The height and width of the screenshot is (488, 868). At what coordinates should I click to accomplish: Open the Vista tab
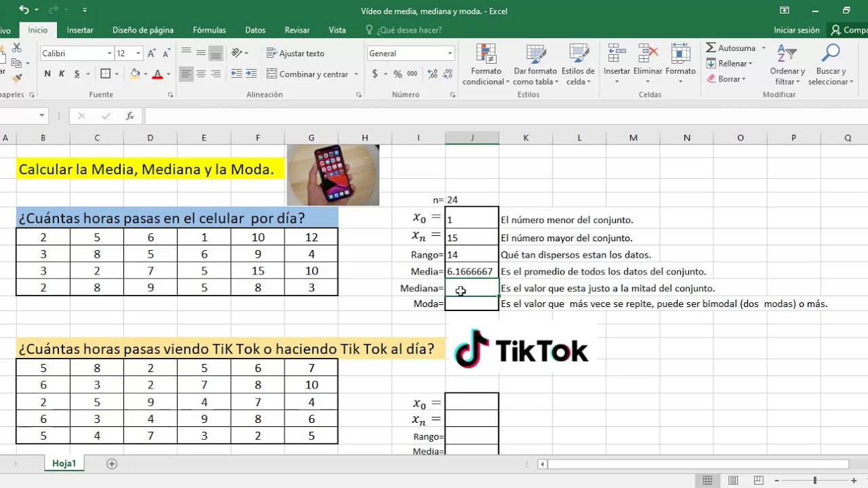337,30
